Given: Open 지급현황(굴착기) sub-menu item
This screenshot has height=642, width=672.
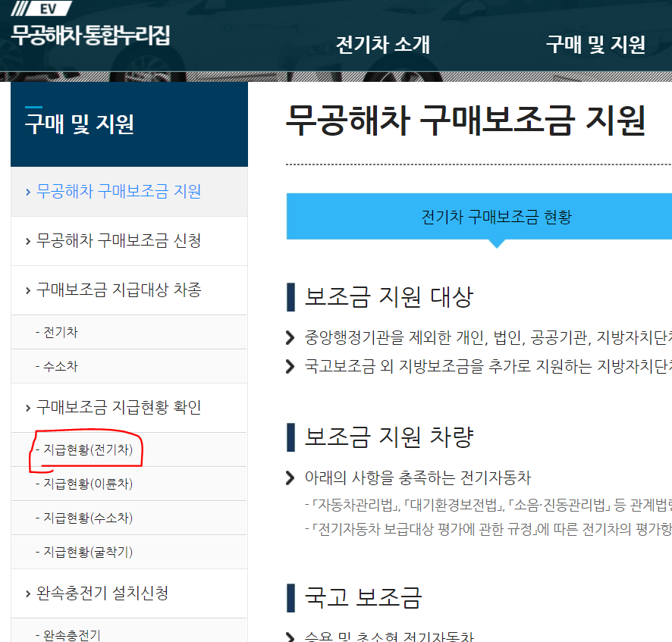Looking at the screenshot, I should 129,552.
